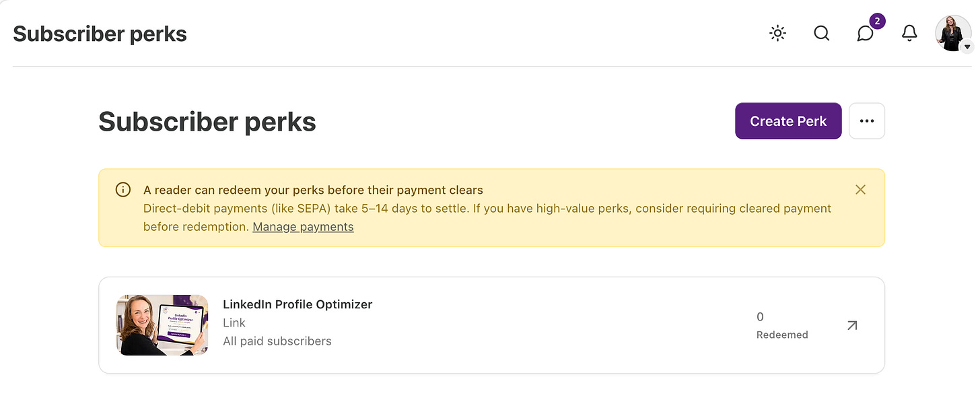This screenshot has height=412, width=980.
Task: Open the LinkedIn Profile Optimizer thumbnail image
Action: [x=162, y=325]
